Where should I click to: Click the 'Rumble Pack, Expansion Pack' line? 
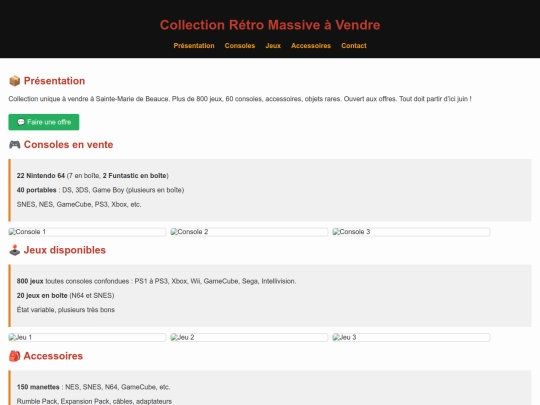(x=94, y=401)
